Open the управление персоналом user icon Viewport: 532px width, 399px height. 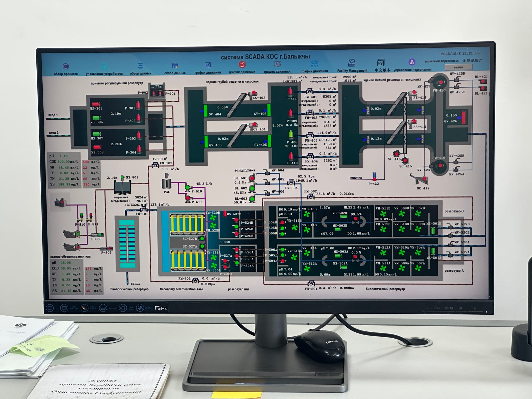[x=412, y=62]
